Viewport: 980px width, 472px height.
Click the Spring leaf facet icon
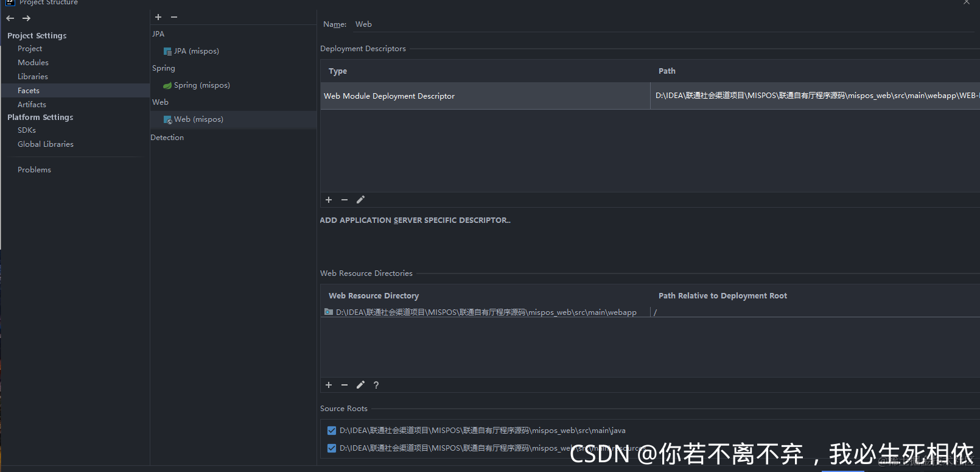[167, 85]
